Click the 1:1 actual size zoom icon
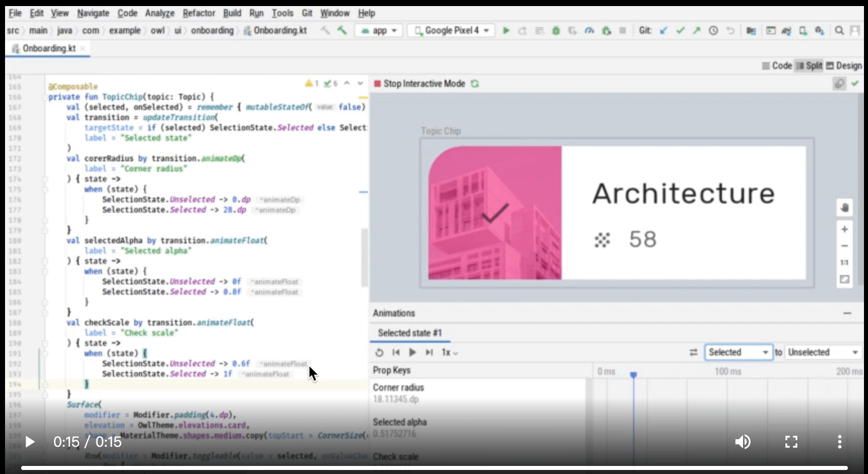Image resolution: width=868 pixels, height=474 pixels. point(845,263)
